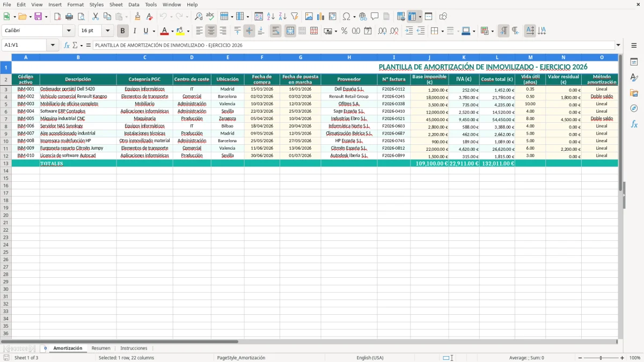Open the sidebar Properties panel icon
The height and width of the screenshot is (362, 644).
point(634,62)
